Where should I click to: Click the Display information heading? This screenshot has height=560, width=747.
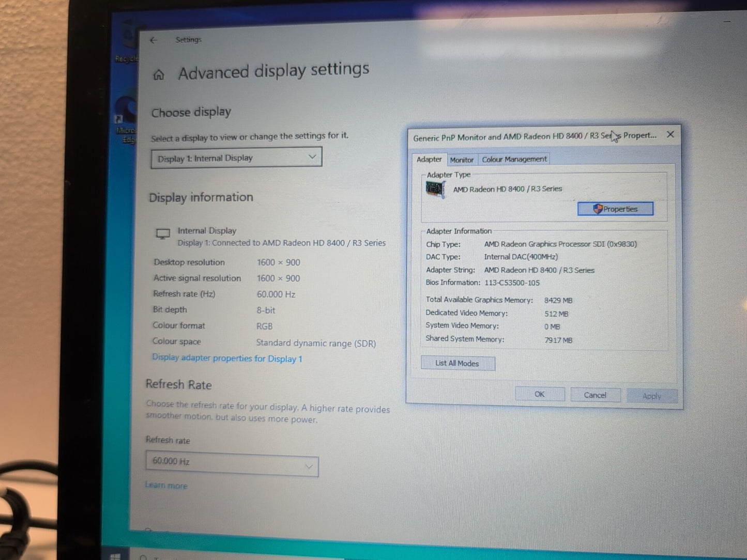tap(201, 197)
